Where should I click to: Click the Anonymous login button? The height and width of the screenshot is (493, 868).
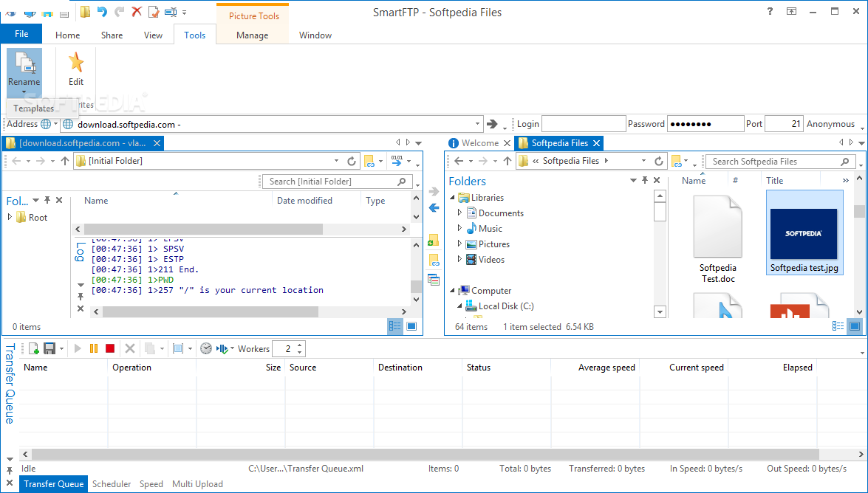[830, 124]
